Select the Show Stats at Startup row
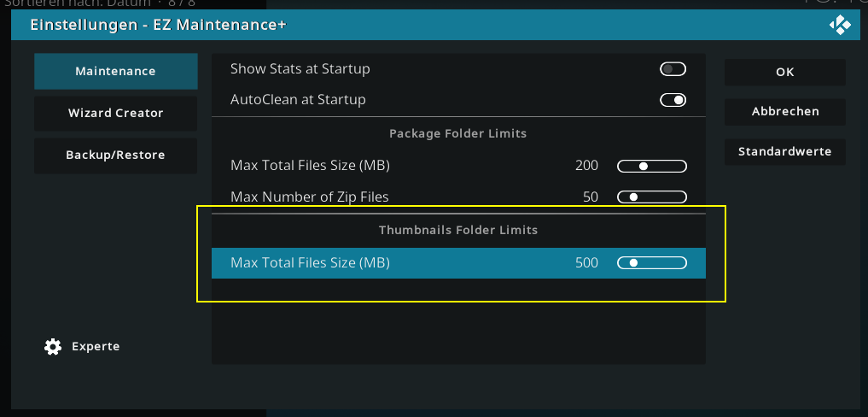 point(458,69)
